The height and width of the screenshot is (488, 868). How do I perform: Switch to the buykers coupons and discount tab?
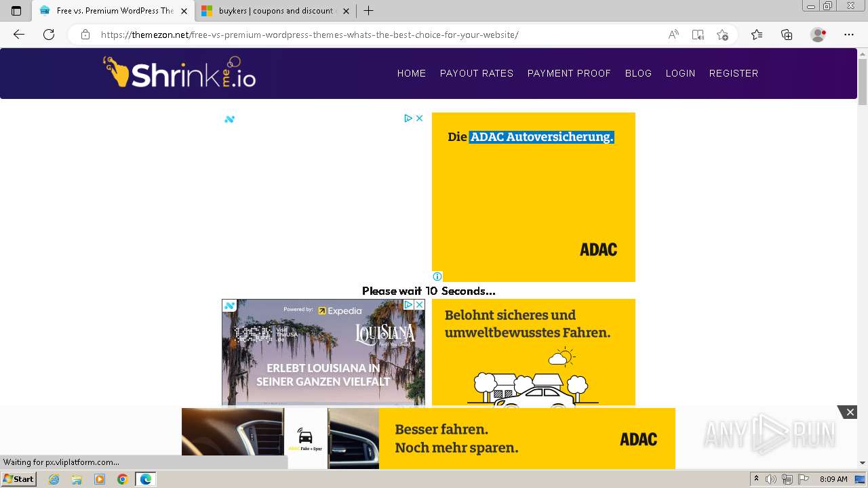coord(276,11)
